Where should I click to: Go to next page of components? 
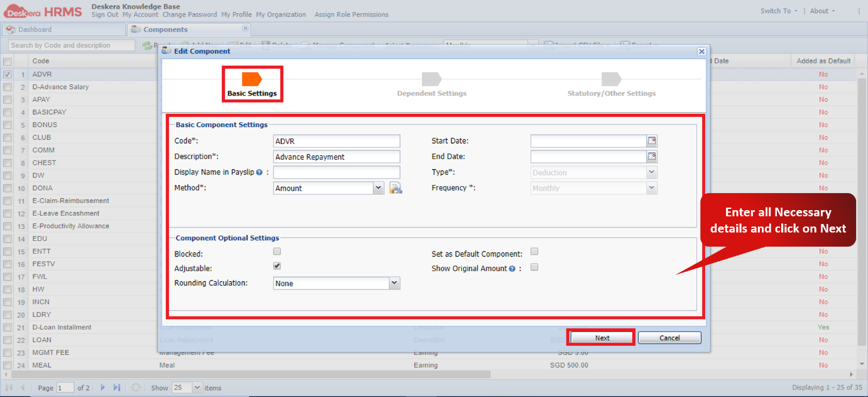(x=103, y=388)
